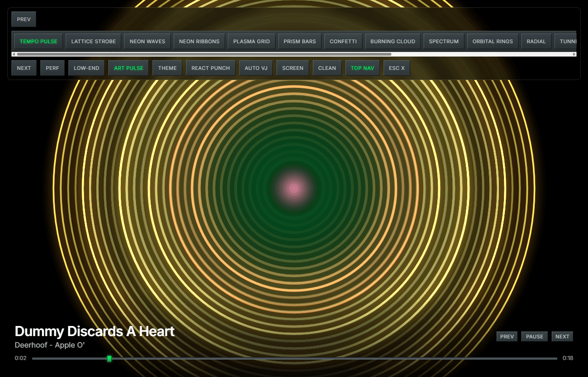Viewport: 588px width, 377px height.
Task: Click the NEXT visualizer button in toolbar
Action: pos(24,68)
